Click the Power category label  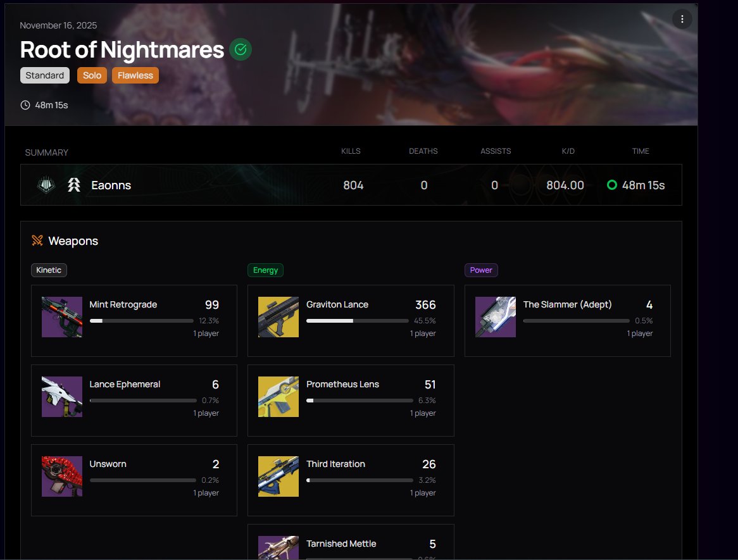(481, 270)
